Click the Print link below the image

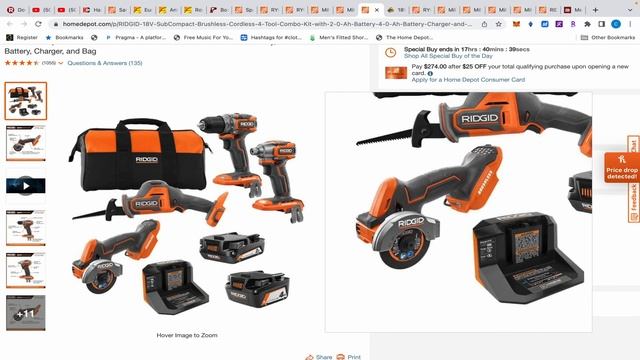pyautogui.click(x=349, y=357)
